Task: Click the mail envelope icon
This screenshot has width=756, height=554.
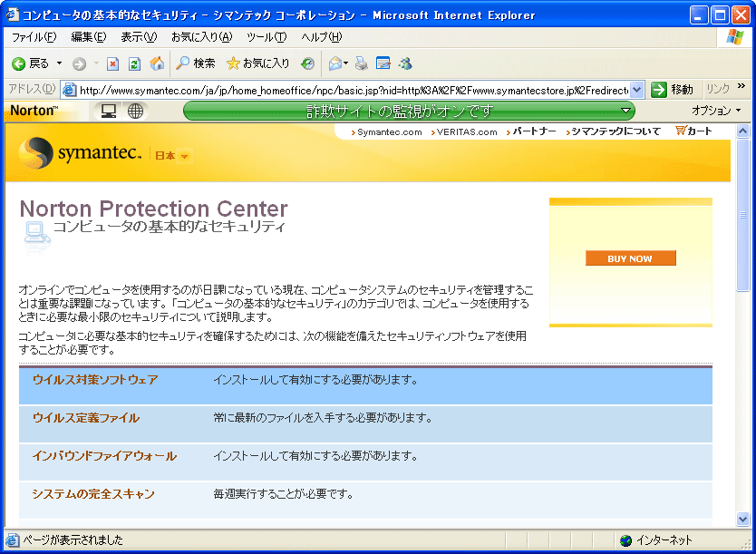Action: click(x=335, y=63)
